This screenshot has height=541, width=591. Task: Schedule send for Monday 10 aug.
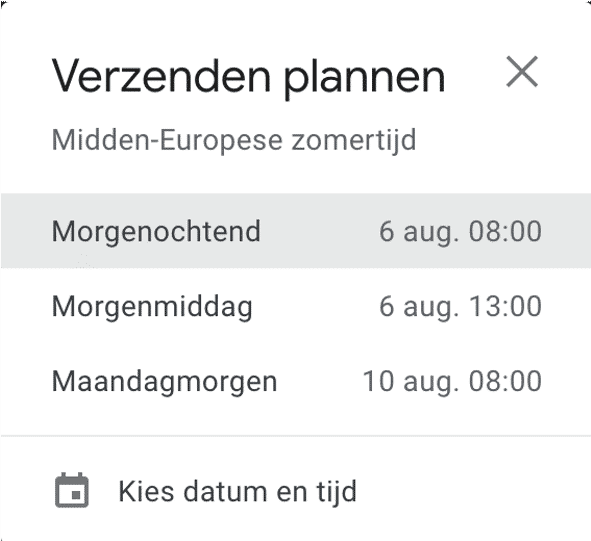pyautogui.click(x=296, y=381)
